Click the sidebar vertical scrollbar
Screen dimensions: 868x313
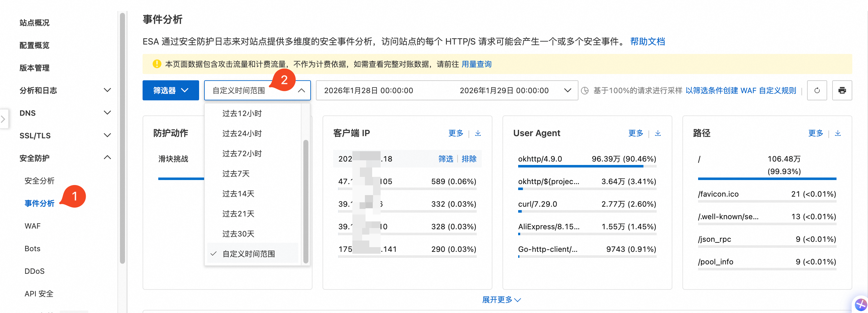point(122,138)
